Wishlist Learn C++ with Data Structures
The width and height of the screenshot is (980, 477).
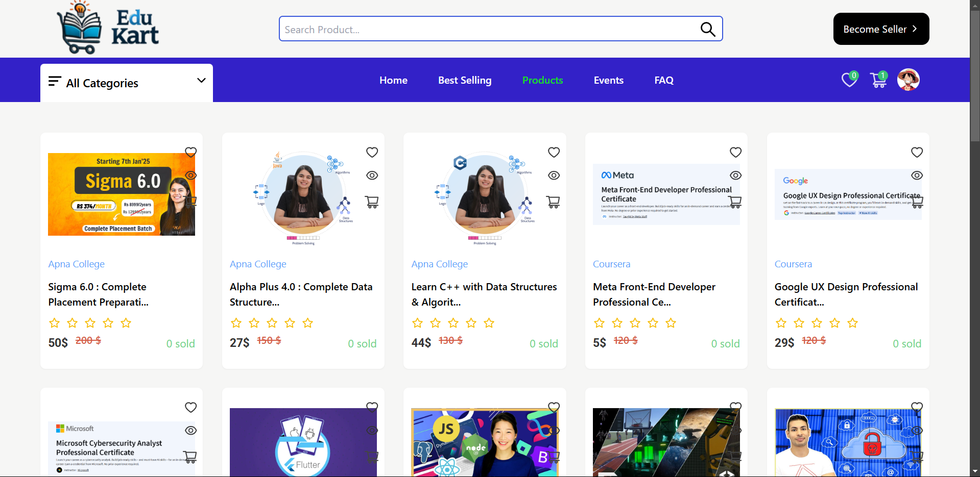point(554,152)
